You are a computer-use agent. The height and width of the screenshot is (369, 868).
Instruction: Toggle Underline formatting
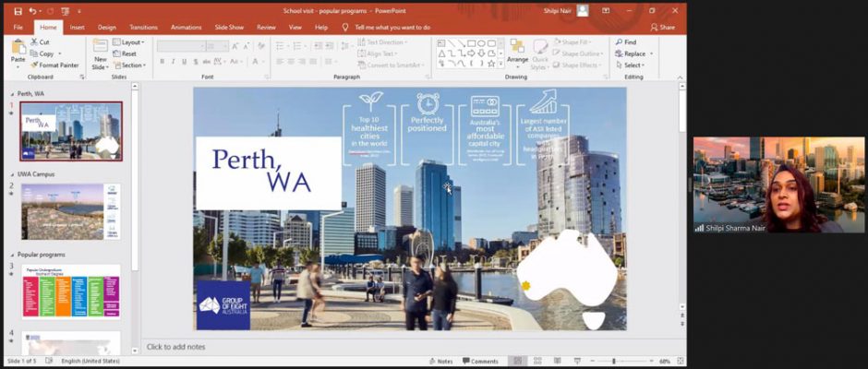pos(185,62)
